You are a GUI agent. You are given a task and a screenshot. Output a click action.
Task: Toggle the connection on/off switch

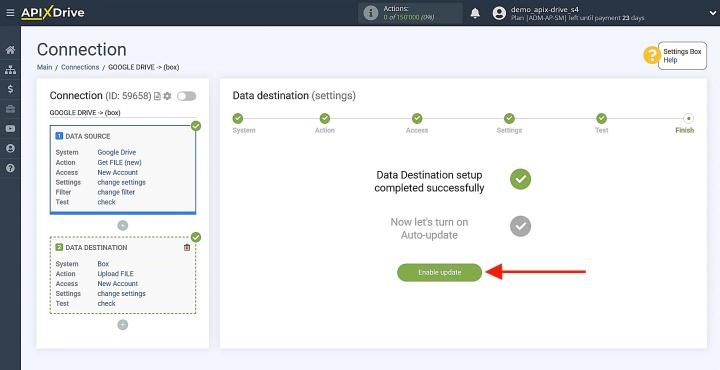(x=186, y=96)
